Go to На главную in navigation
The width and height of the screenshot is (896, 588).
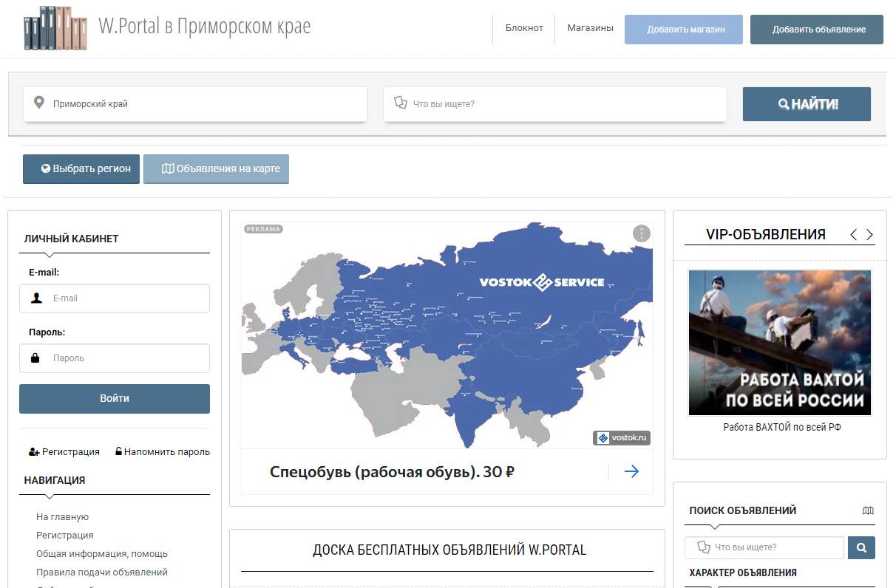[x=62, y=517]
